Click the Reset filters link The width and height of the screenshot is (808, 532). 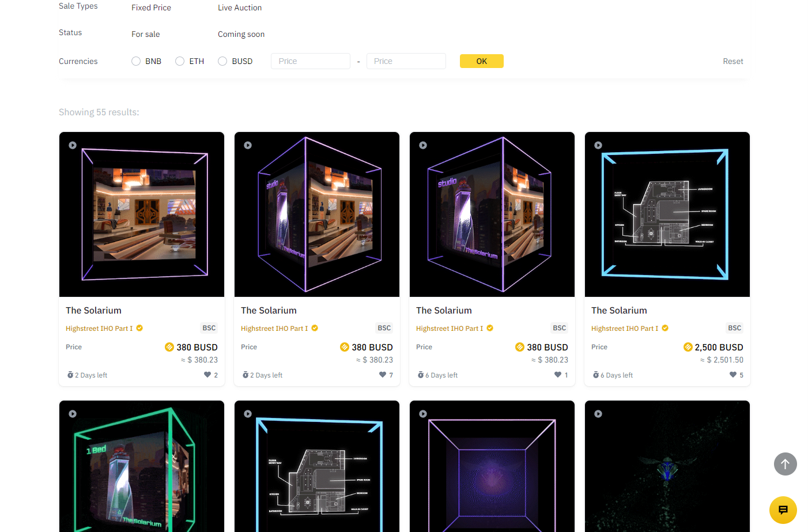click(x=733, y=61)
